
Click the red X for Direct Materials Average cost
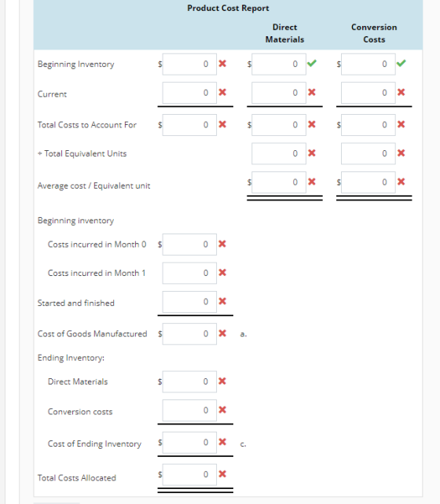(311, 182)
